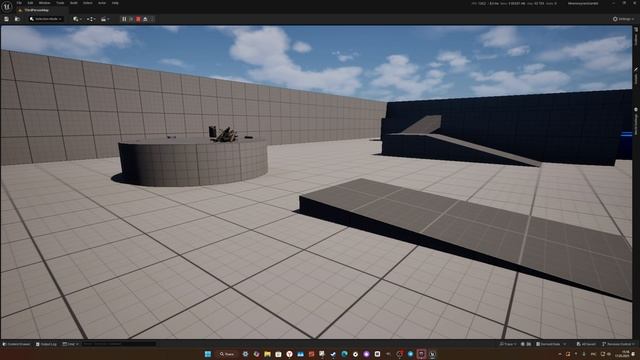640x360 pixels.
Task: Open the Settings dropdown in the toolbar
Action: click(624, 19)
